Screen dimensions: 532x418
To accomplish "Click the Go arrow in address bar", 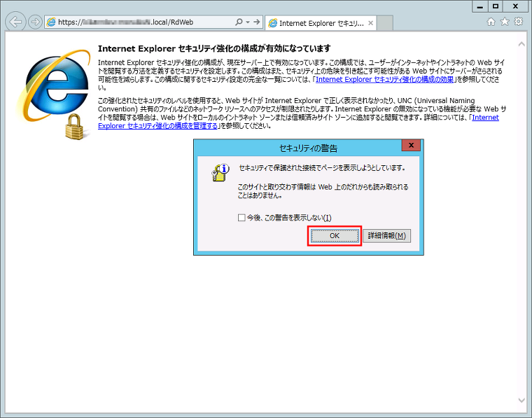I will (257, 22).
